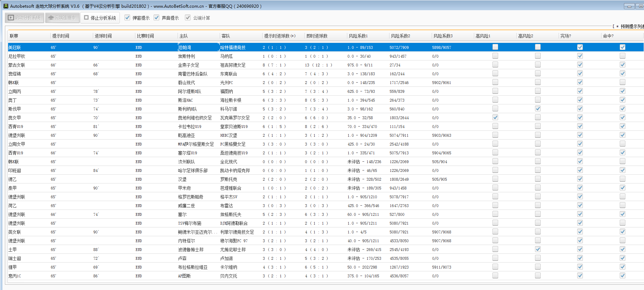
Task: Check 高风险1 box for 美冠联 row
Action: click(495, 47)
